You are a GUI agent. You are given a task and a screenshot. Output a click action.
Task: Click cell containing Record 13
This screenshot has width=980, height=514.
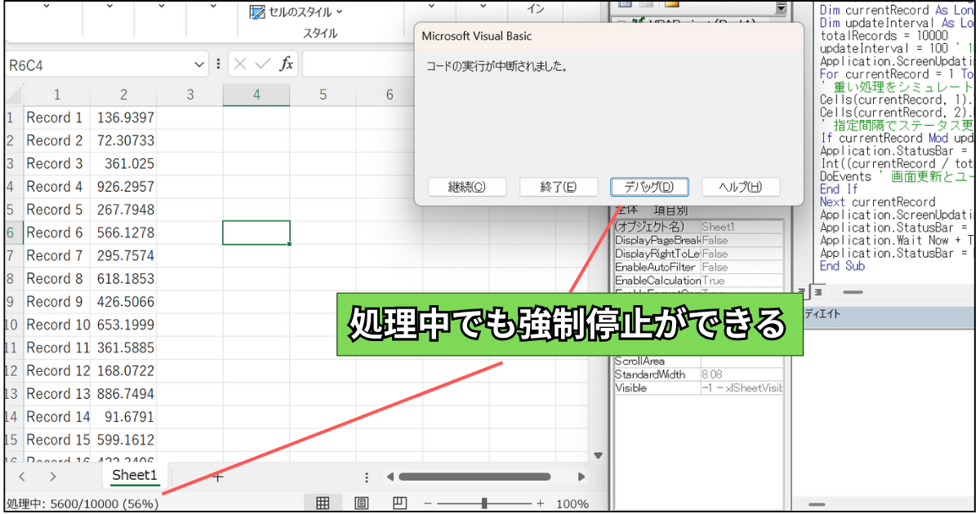pos(58,393)
